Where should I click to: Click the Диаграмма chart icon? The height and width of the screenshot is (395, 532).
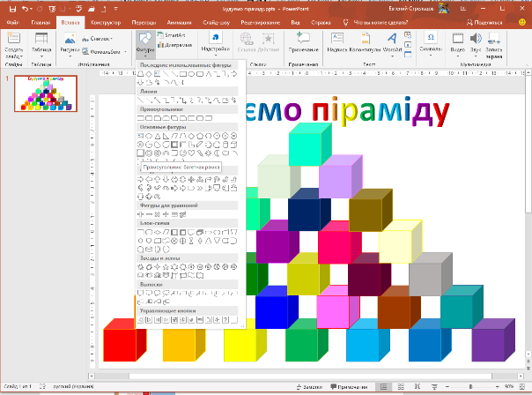pyautogui.click(x=178, y=41)
